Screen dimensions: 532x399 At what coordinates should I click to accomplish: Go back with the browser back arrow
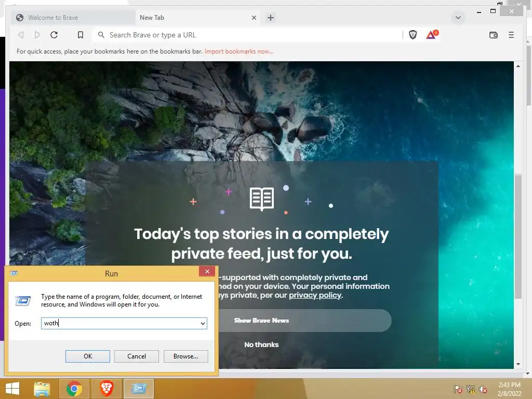(21, 35)
